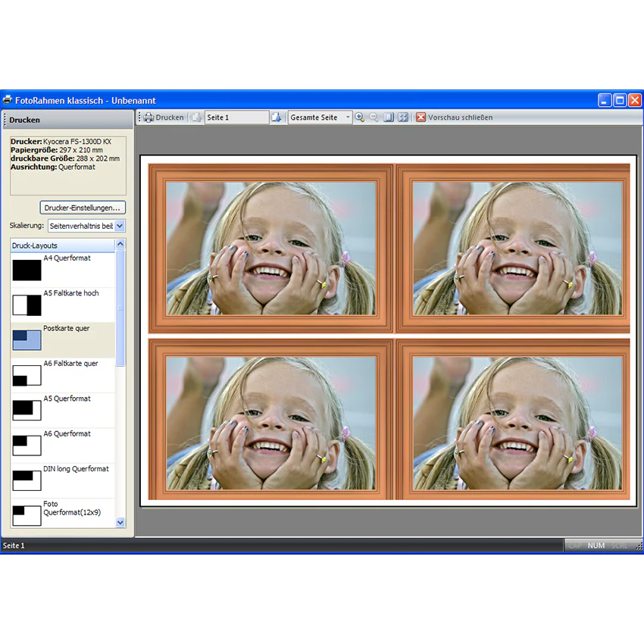Viewport: 644px width, 644px height.
Task: Pick the DIN long Querformat layout
Action: click(63, 480)
